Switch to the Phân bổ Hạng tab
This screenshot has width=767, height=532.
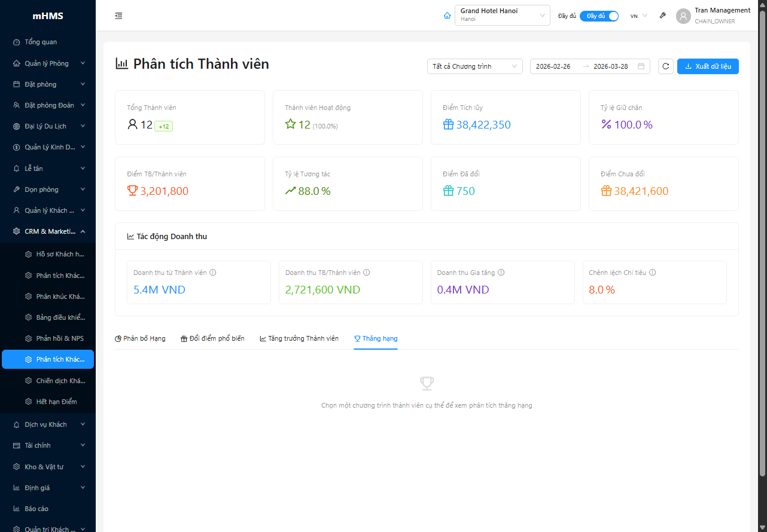coord(140,338)
